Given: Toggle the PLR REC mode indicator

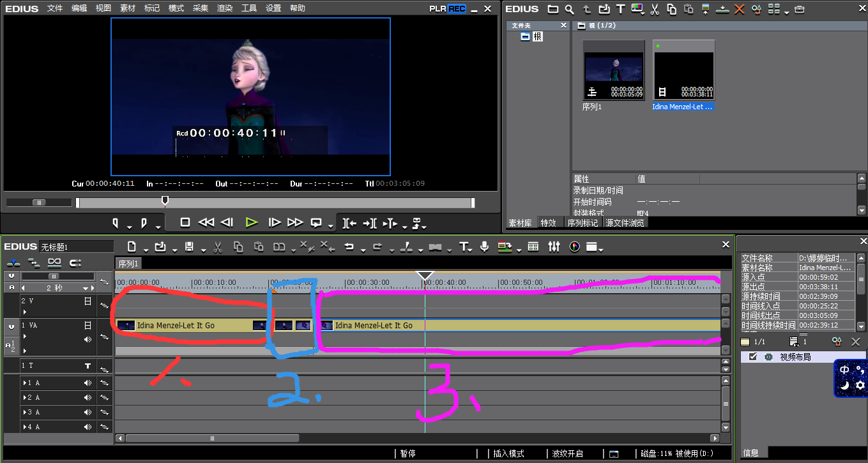Looking at the screenshot, I should [447, 8].
